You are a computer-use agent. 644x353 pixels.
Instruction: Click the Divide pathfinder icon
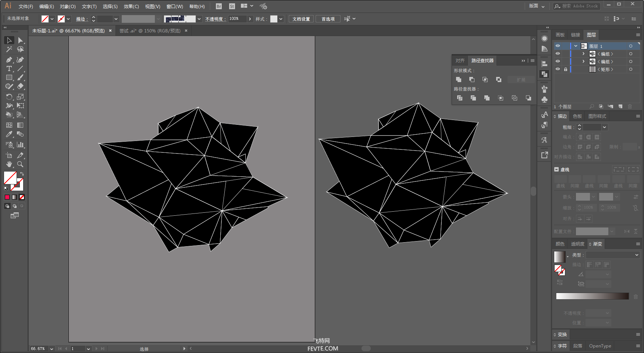[460, 98]
